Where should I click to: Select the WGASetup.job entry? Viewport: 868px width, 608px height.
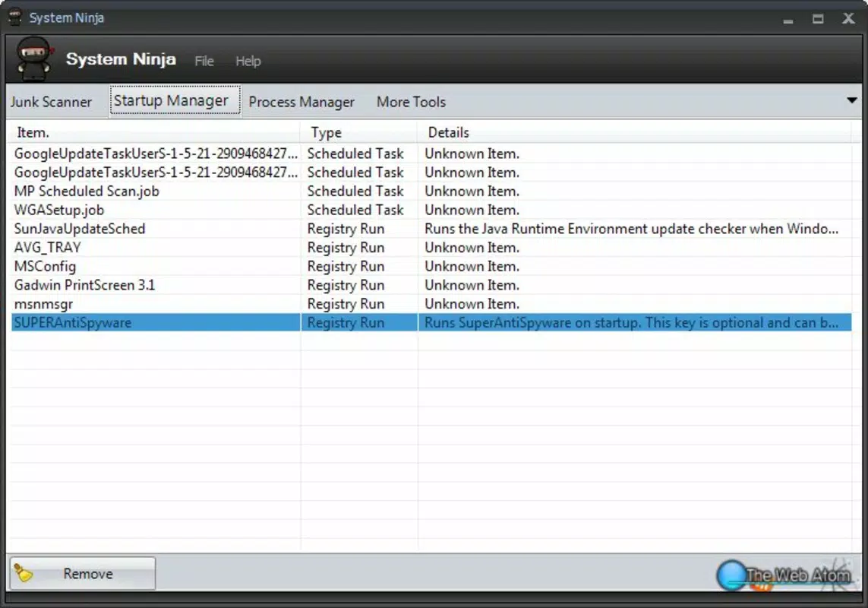[431, 210]
